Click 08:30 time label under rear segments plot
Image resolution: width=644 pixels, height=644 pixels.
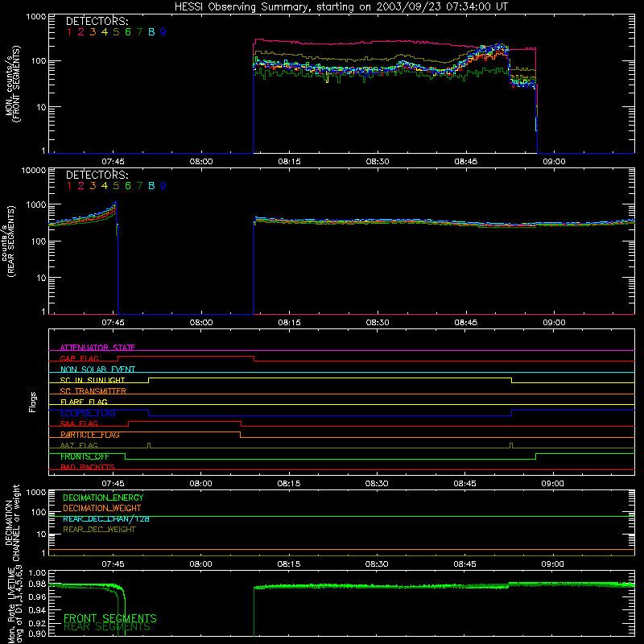click(x=378, y=323)
